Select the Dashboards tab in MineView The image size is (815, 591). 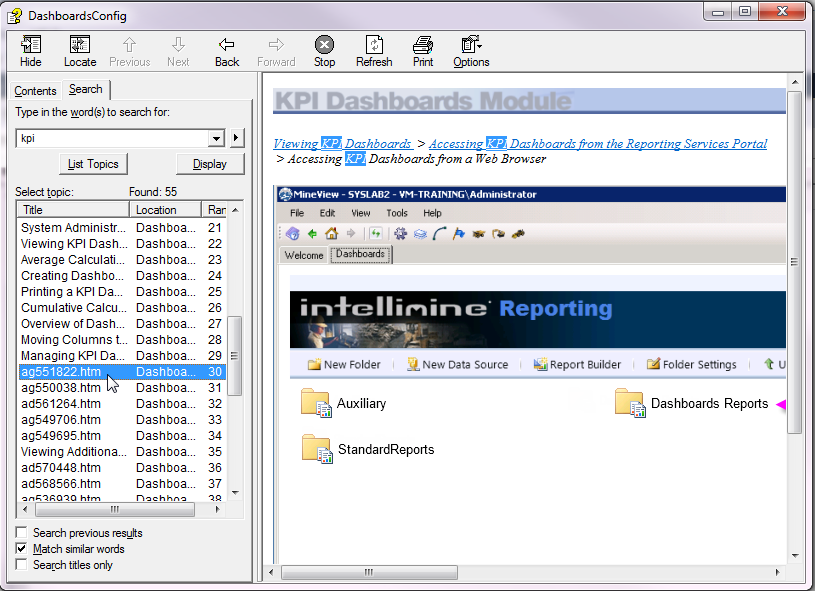[x=360, y=255]
